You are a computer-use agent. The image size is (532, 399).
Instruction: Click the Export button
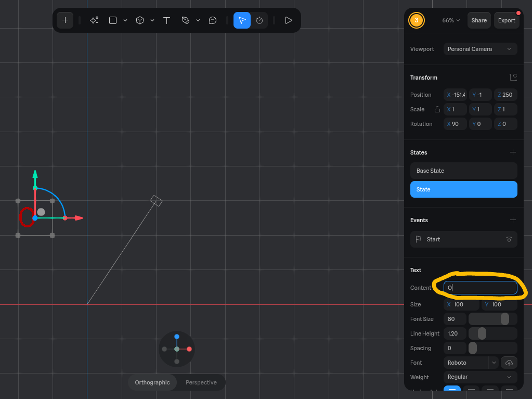(507, 20)
